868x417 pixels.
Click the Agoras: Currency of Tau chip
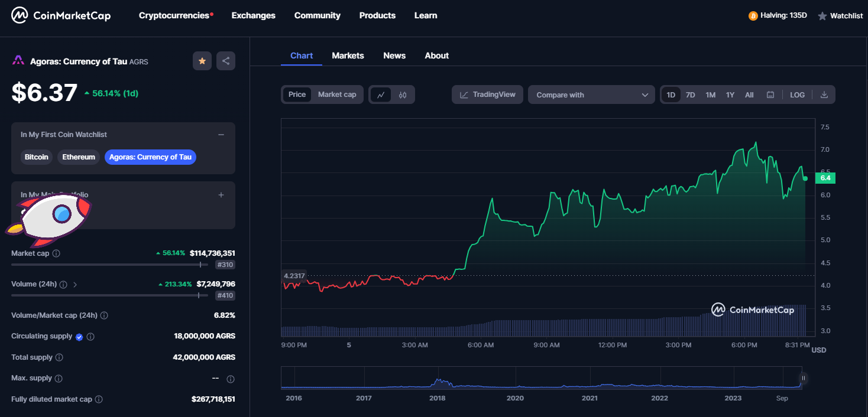(150, 157)
